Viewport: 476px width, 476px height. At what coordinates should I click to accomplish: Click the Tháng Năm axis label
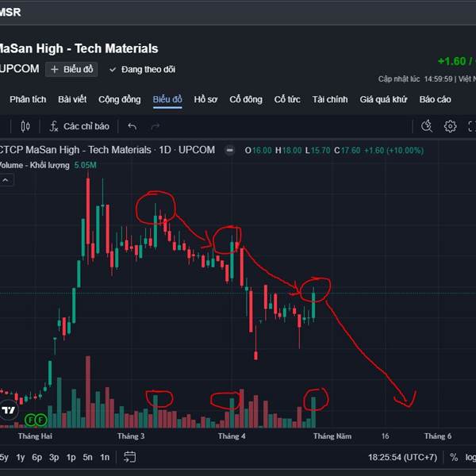point(332,436)
